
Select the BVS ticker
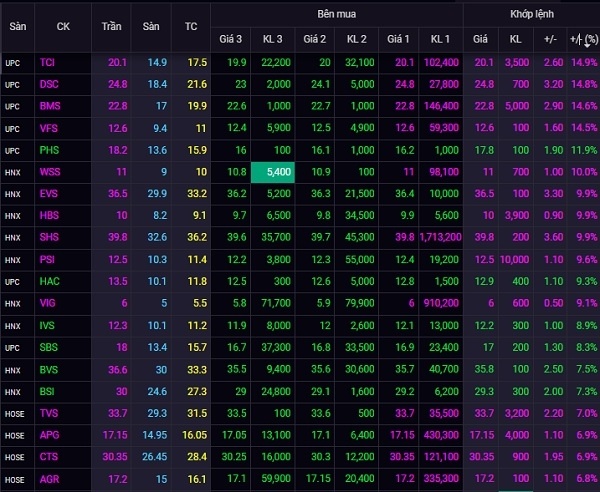[x=49, y=370]
